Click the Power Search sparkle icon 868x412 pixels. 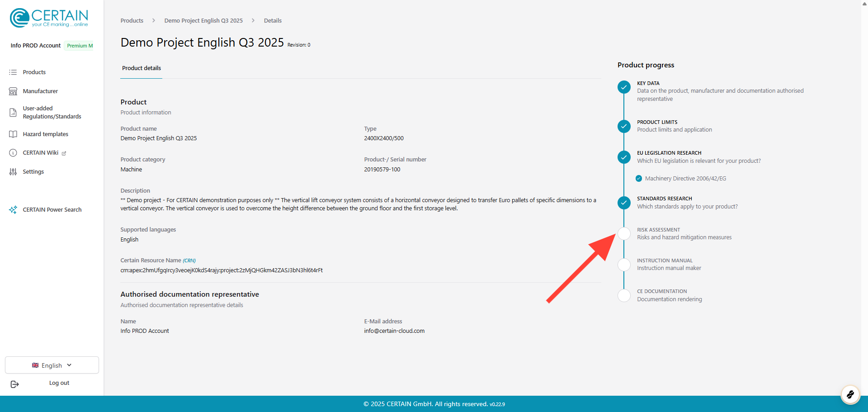tap(13, 210)
